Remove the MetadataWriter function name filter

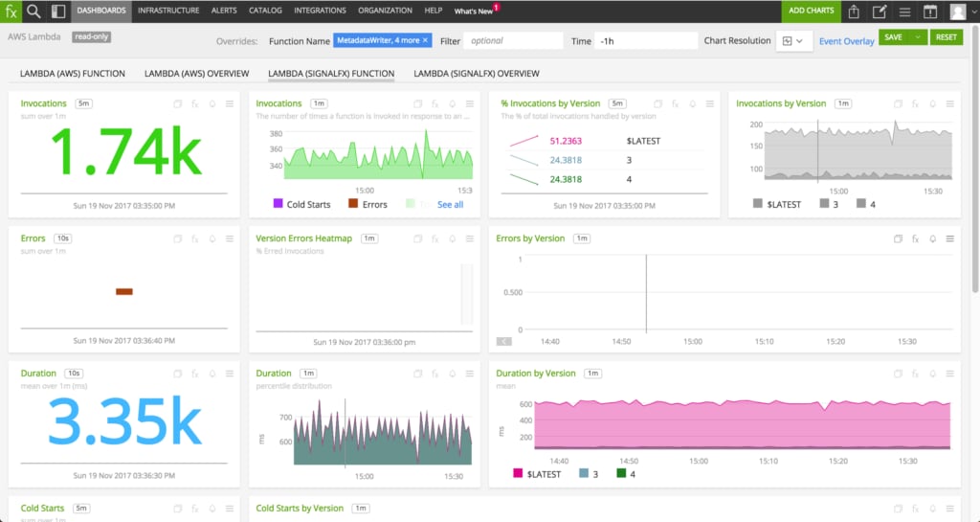pos(425,40)
